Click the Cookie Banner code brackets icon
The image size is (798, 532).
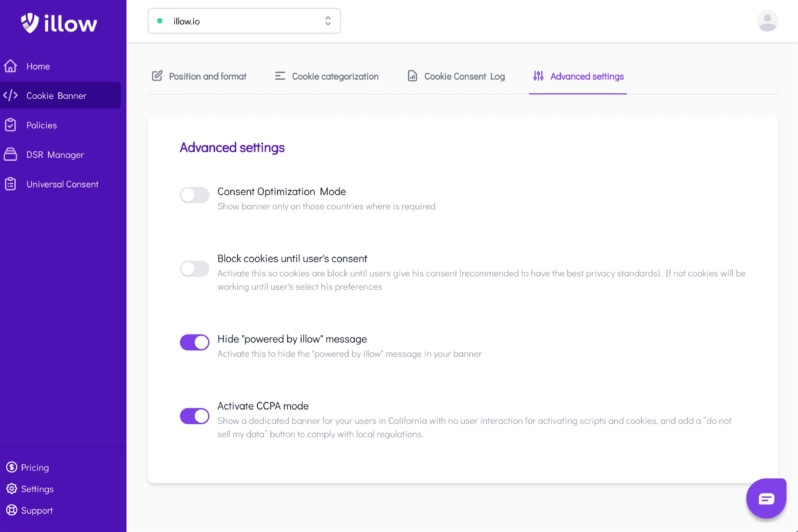click(10, 95)
